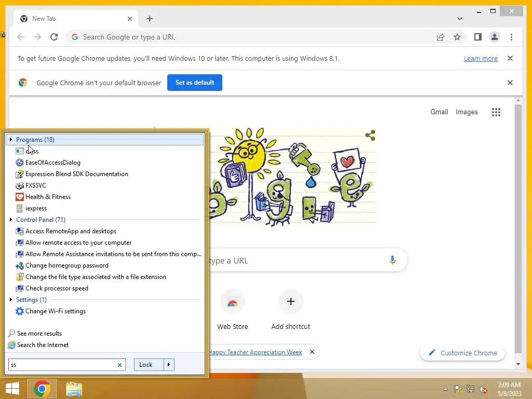Select Search the Internet
The height and width of the screenshot is (399, 532).
point(38,345)
